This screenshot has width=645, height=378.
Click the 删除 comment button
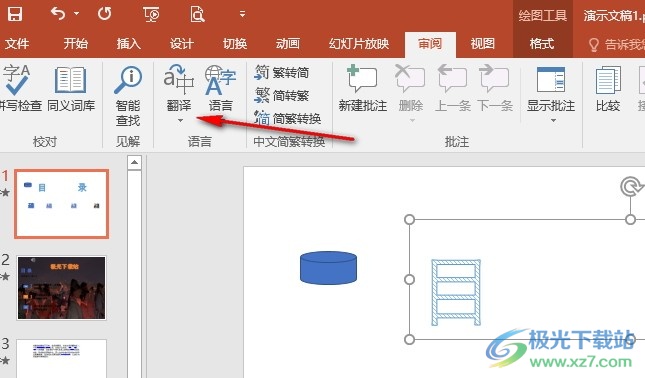point(411,88)
